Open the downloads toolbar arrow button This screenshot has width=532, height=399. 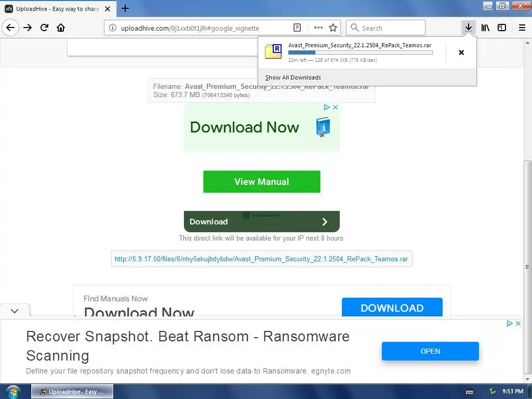pos(468,28)
